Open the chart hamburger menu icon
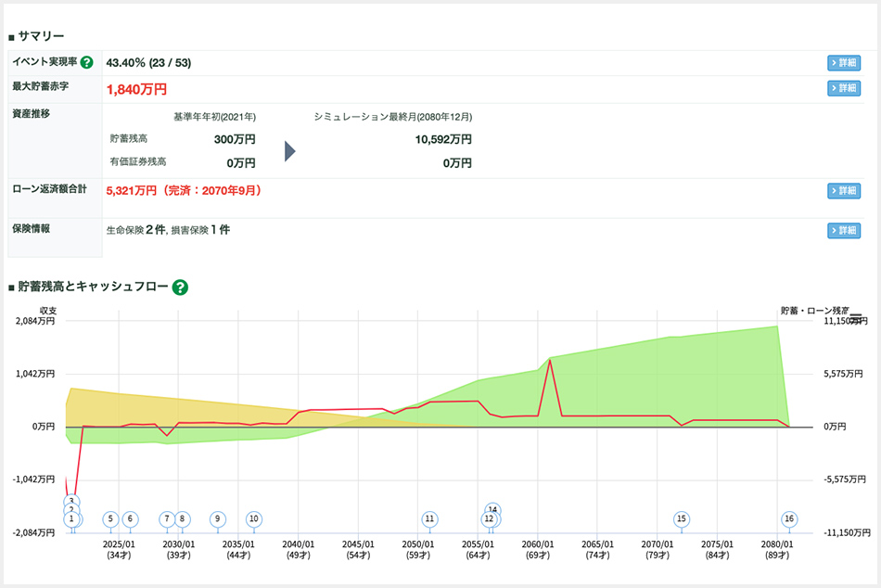 (856, 317)
